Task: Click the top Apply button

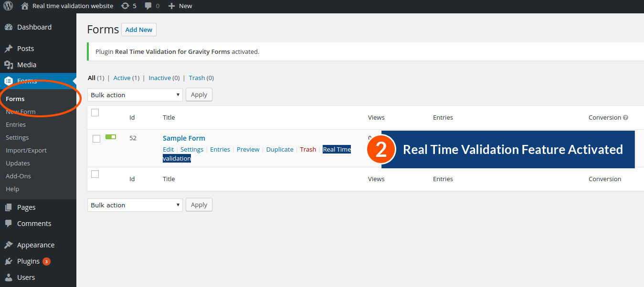Action: tap(199, 94)
